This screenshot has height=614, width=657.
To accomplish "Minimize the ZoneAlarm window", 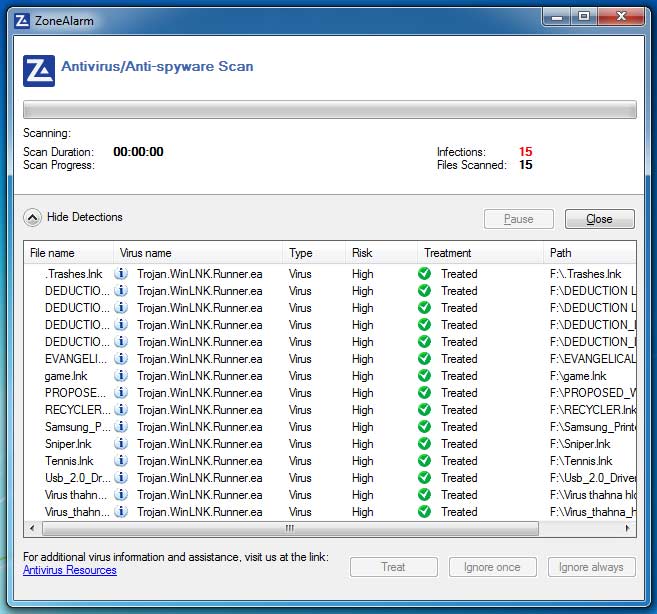I will [x=556, y=17].
